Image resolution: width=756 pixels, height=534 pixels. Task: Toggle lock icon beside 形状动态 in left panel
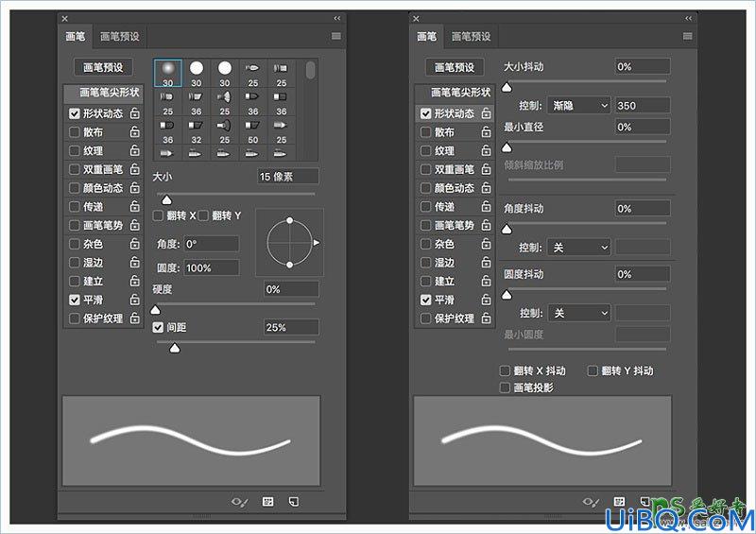[134, 113]
